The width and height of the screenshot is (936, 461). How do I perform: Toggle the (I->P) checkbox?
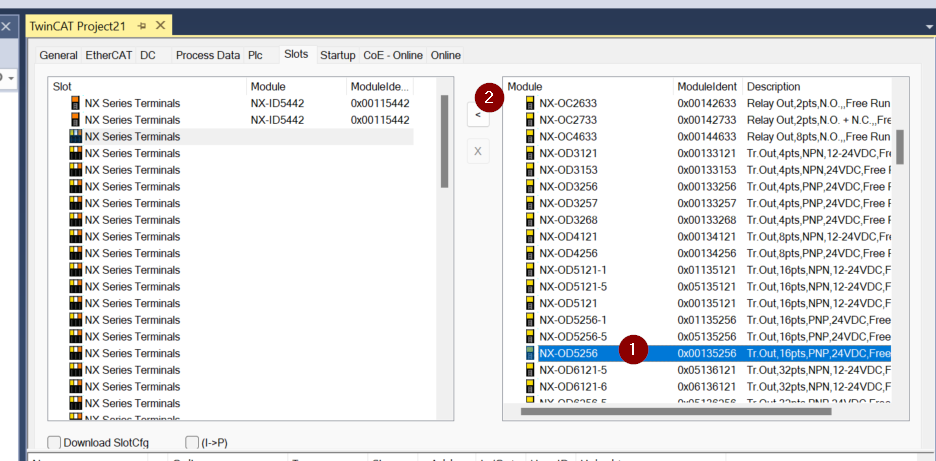click(192, 443)
